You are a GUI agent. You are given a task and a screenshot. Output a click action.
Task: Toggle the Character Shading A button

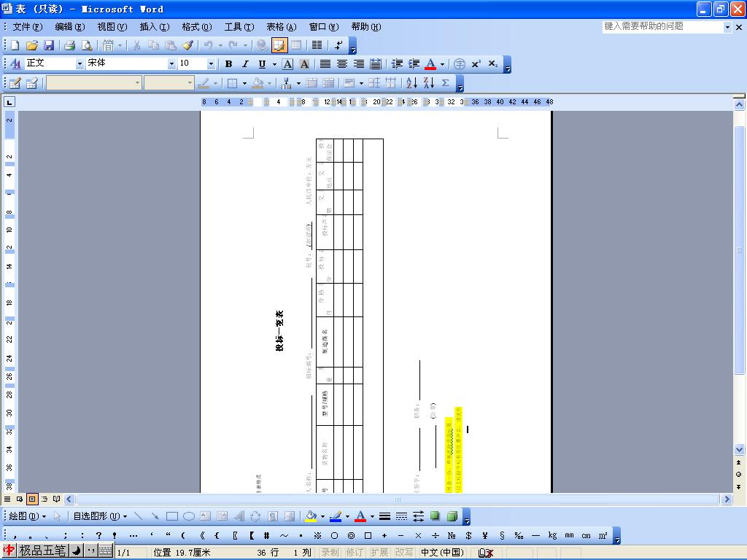coord(304,64)
